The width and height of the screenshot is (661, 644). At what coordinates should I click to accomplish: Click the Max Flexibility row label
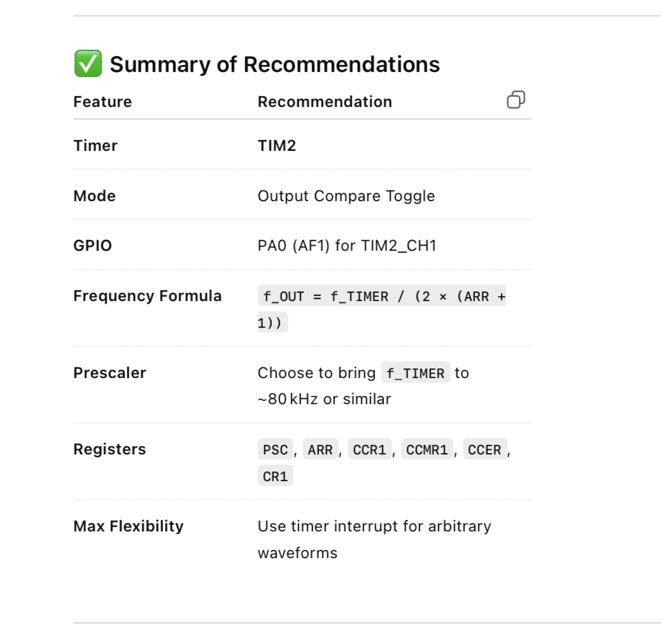[128, 526]
